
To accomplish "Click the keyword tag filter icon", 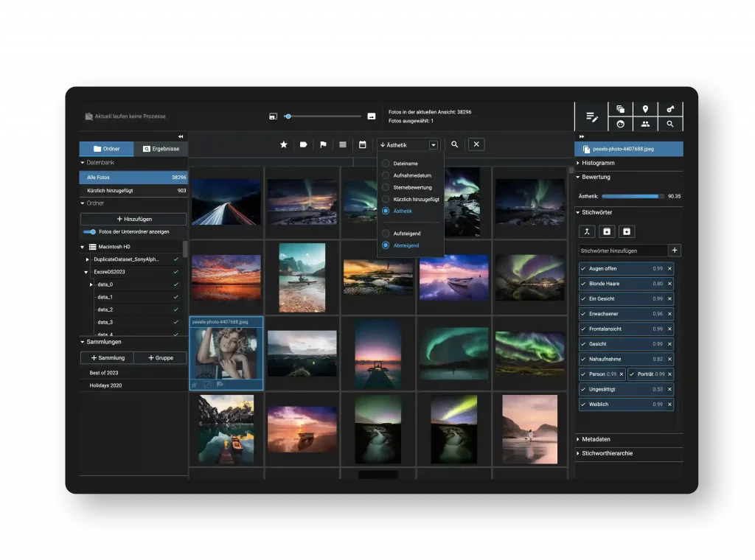I will (x=303, y=145).
